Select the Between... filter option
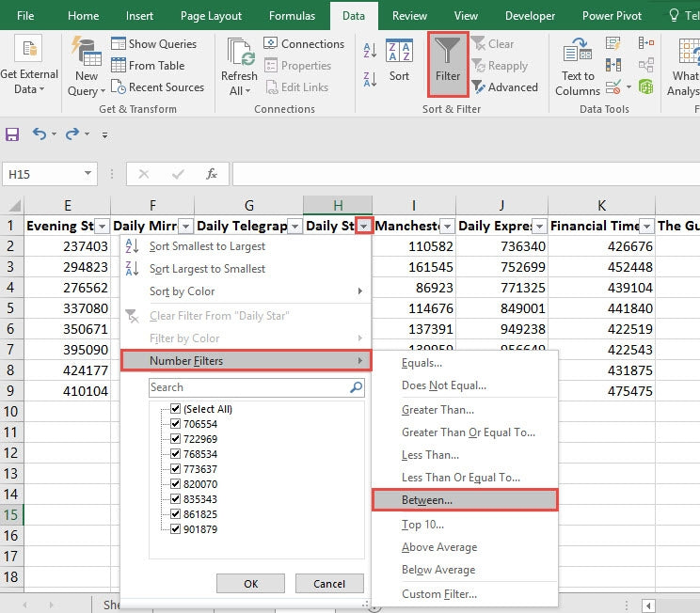Image resolution: width=700 pixels, height=613 pixels. coord(465,500)
